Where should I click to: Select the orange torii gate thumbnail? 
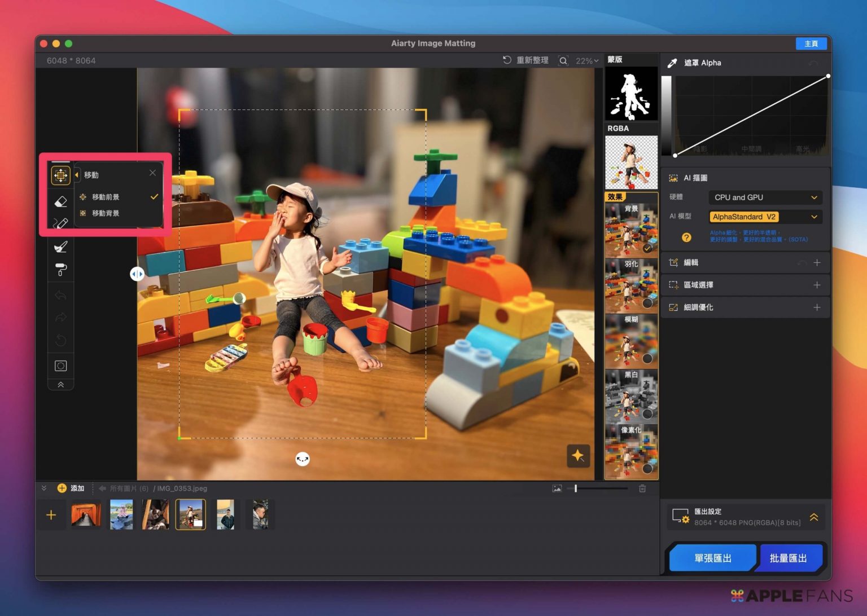click(x=86, y=514)
